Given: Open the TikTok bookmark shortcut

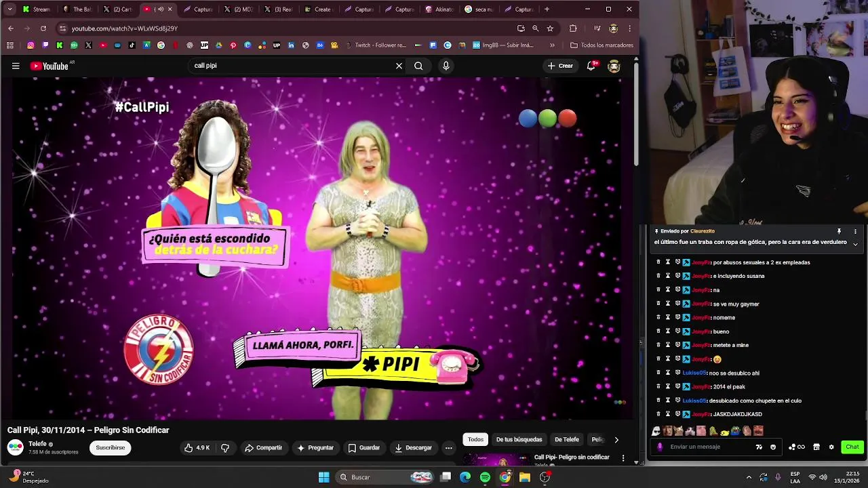Looking at the screenshot, I should click(132, 45).
